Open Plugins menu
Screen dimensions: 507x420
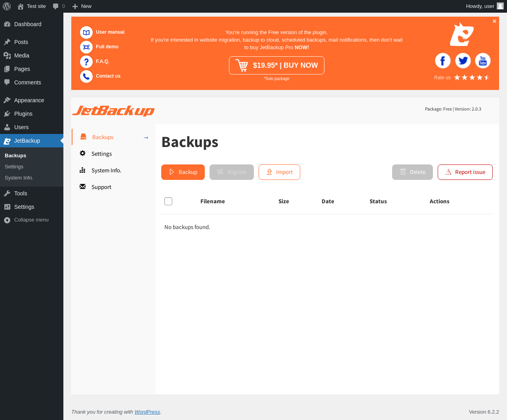(32, 114)
